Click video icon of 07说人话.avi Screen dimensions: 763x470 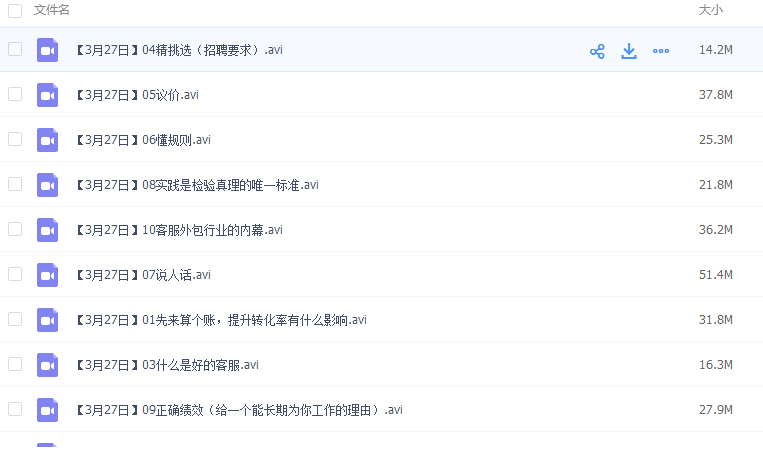point(47,275)
